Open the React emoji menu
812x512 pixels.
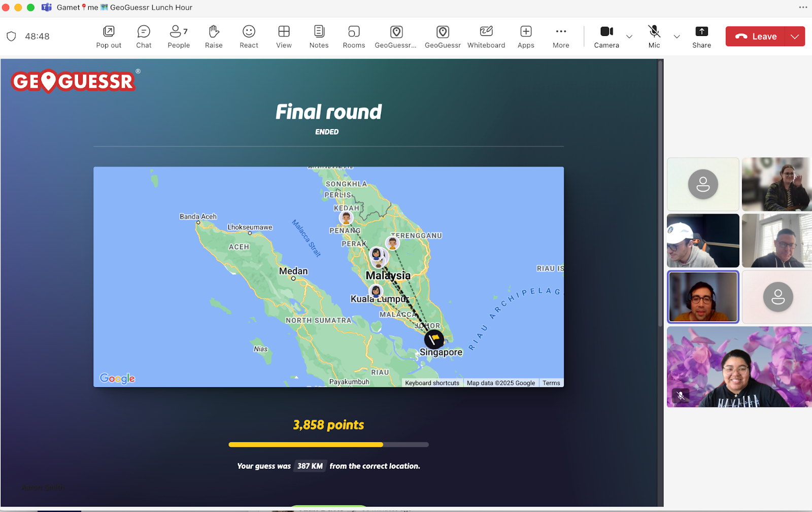[x=249, y=37]
